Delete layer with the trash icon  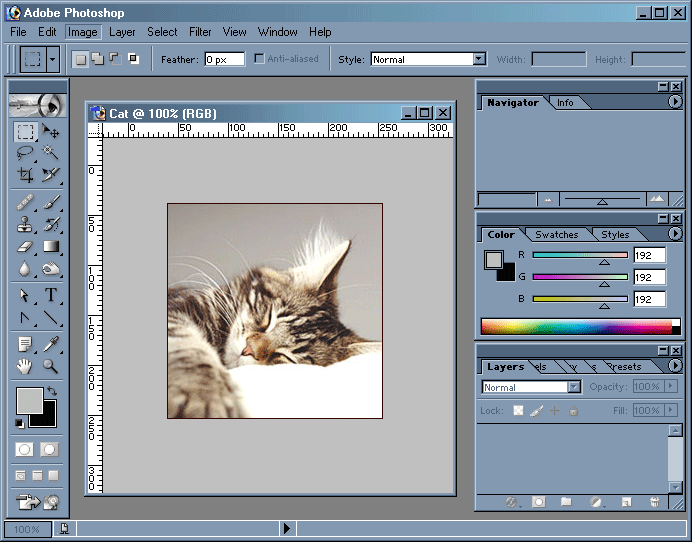point(654,502)
